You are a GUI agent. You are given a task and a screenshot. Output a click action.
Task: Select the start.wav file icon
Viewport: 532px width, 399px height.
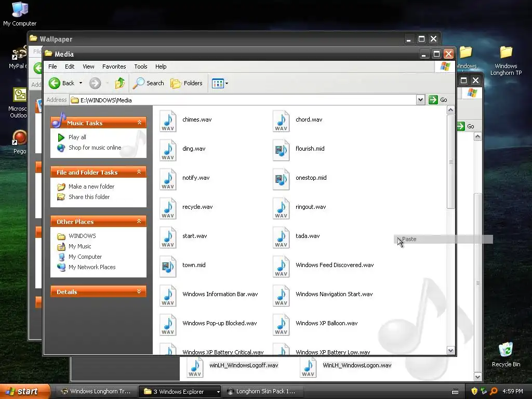[x=168, y=237]
